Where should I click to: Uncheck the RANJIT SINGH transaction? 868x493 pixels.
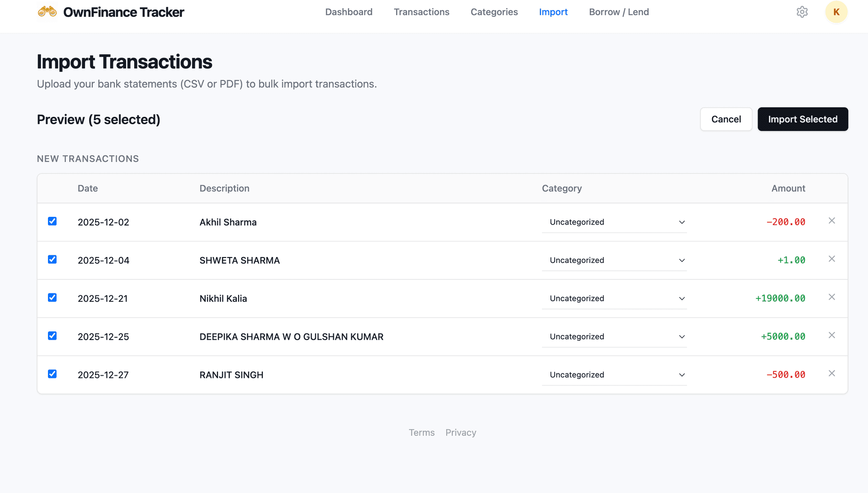coord(53,373)
